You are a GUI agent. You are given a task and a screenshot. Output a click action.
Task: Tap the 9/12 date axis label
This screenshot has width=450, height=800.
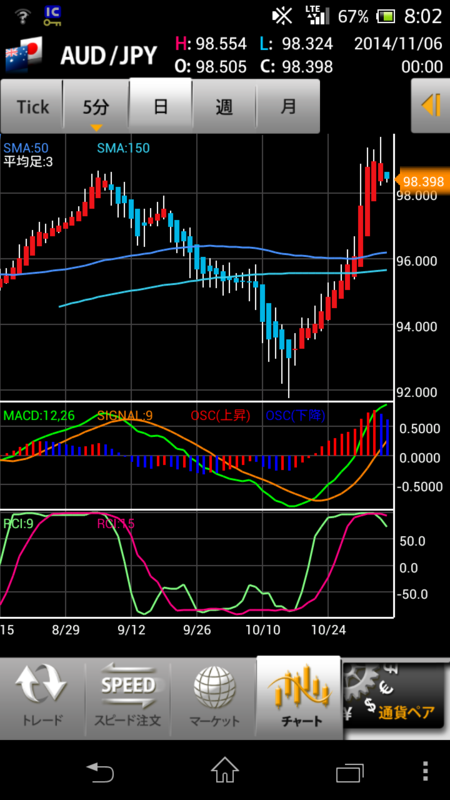[132, 630]
